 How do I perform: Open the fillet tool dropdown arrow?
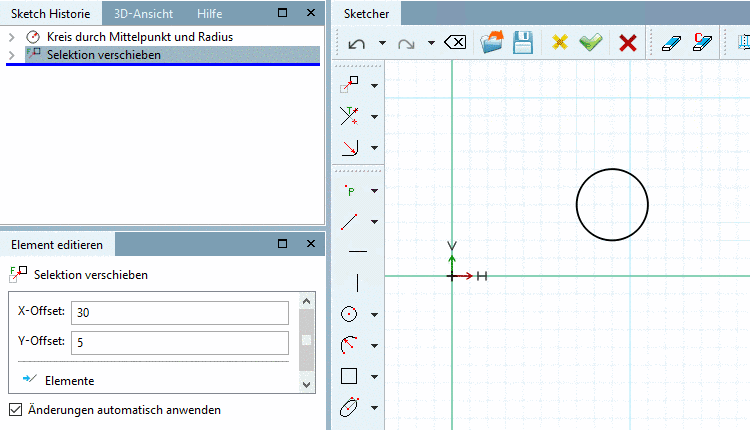click(375, 148)
